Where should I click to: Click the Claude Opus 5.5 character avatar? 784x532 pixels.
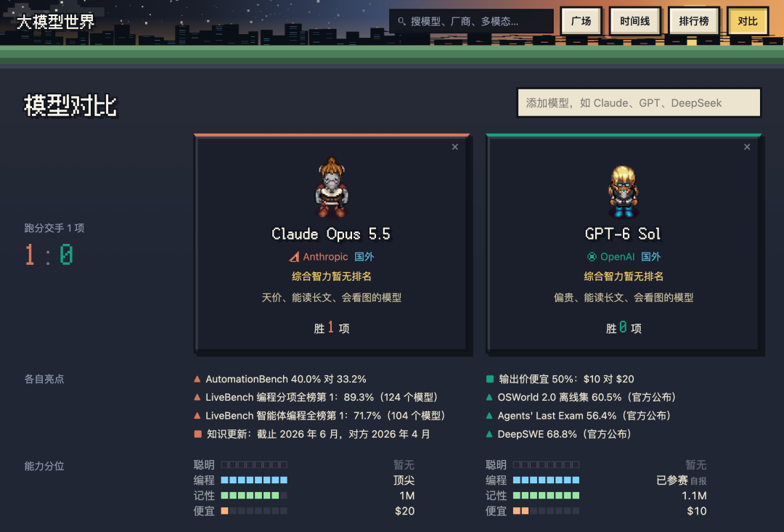332,187
